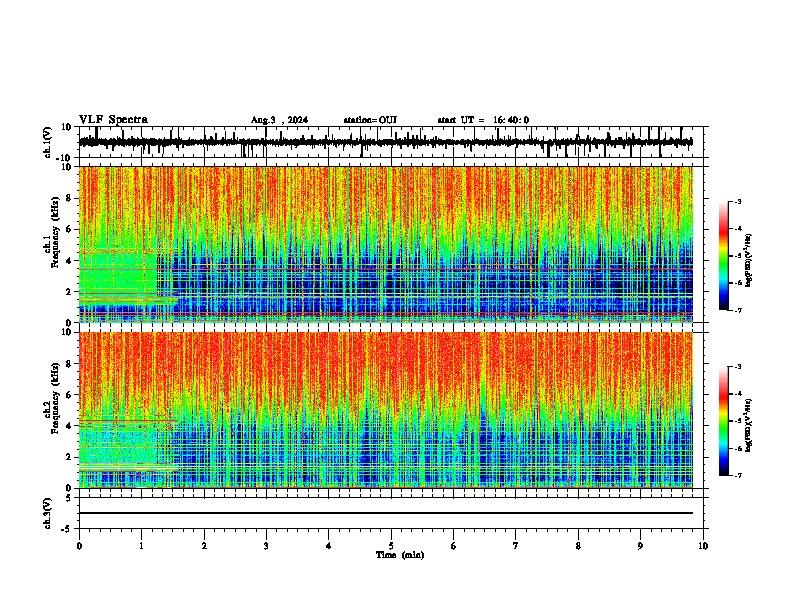Click the log(PSD) label beside ch.2 color bar
This screenshot has width=792, height=612.
coord(749,425)
